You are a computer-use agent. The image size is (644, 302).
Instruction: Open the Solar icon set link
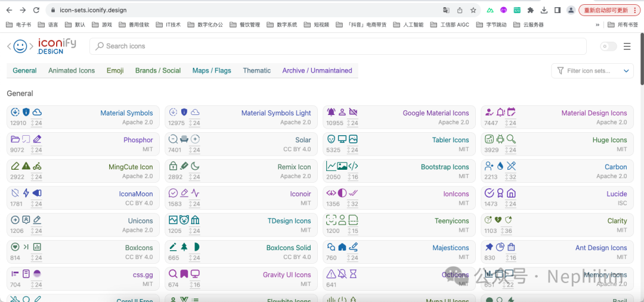pyautogui.click(x=303, y=140)
